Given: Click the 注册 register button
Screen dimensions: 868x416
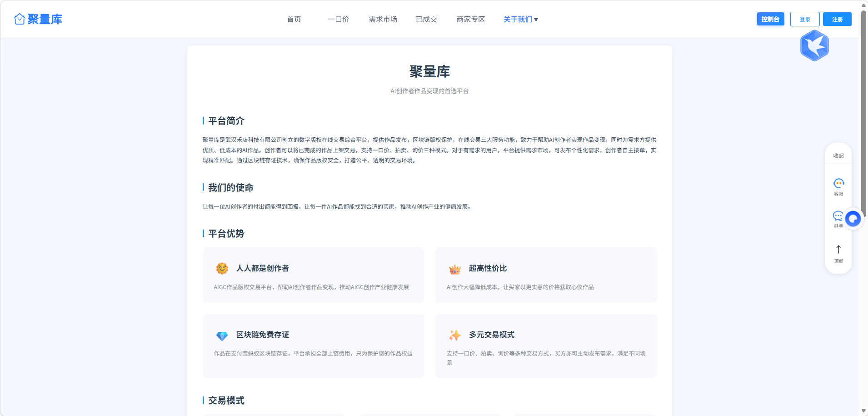Looking at the screenshot, I should point(837,19).
